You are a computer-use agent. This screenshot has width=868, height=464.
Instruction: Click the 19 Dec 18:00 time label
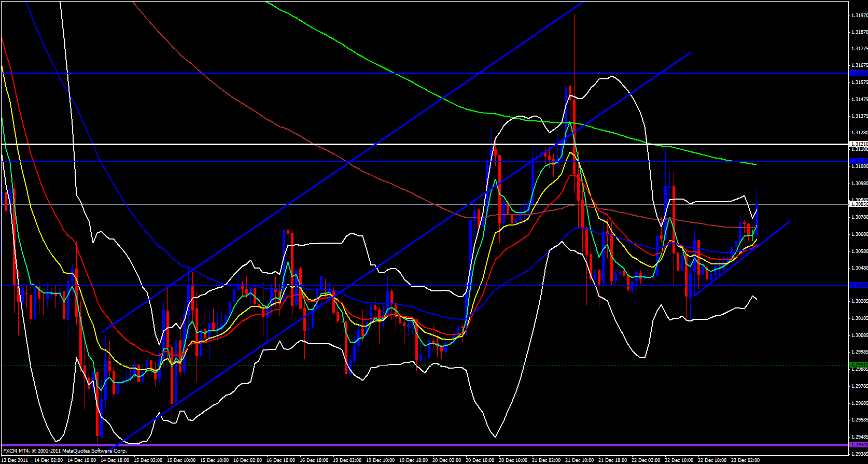coord(413,460)
